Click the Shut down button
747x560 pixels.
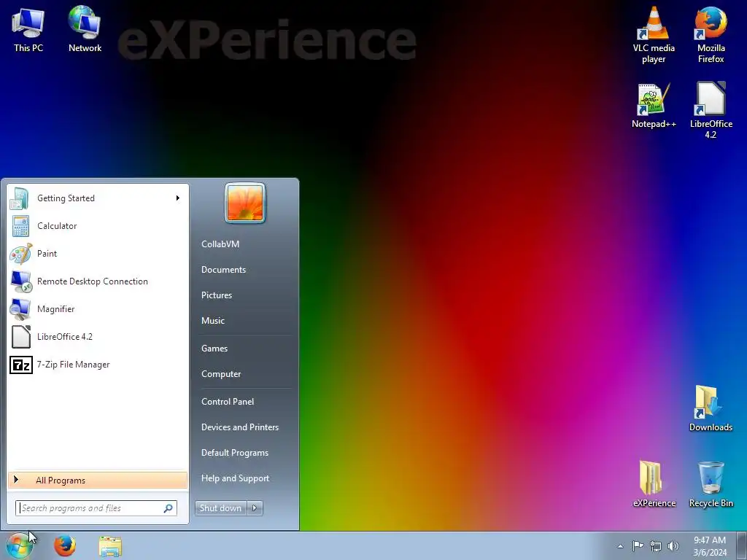click(221, 508)
